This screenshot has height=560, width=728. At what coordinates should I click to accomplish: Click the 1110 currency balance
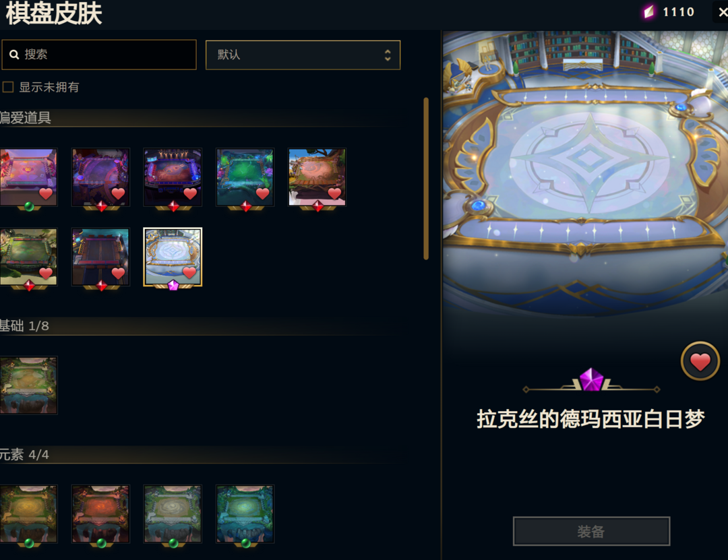coord(678,11)
